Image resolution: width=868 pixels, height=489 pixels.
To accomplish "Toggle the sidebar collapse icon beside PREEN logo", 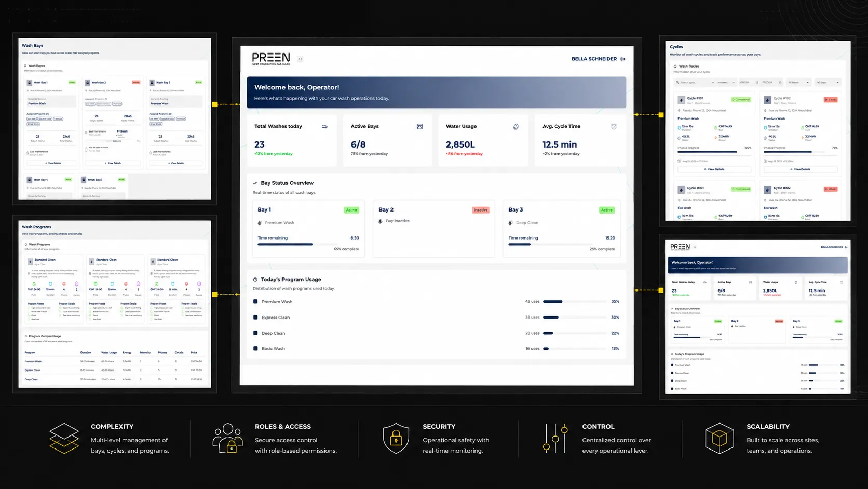I will coord(300,59).
